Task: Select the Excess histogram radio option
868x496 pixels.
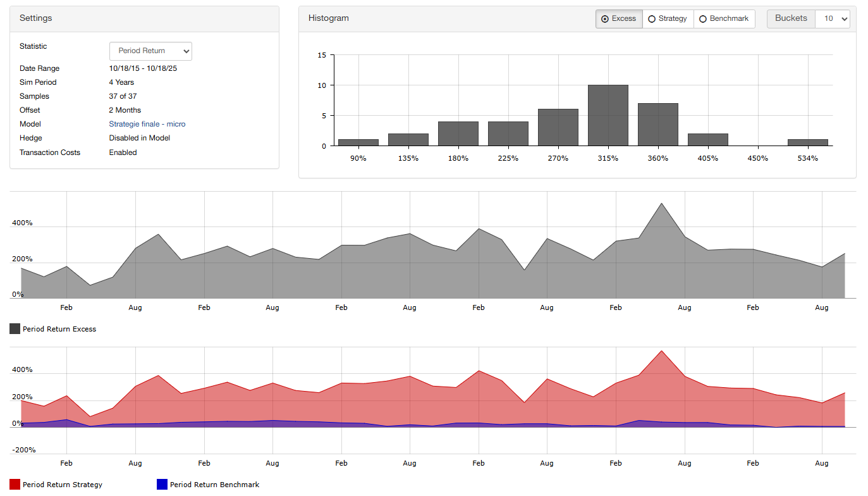Action: (618, 19)
